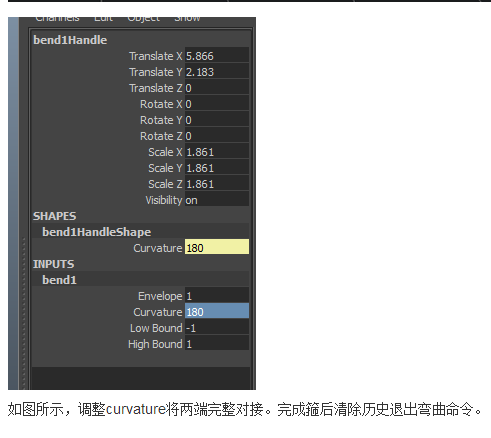
Task: Select the High Bound attribute label
Action: [x=155, y=344]
